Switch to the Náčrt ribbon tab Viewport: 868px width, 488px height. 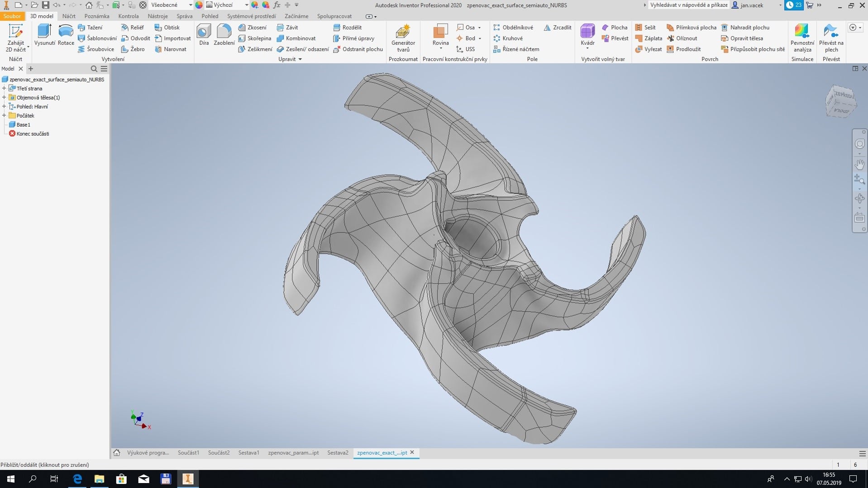(x=69, y=16)
